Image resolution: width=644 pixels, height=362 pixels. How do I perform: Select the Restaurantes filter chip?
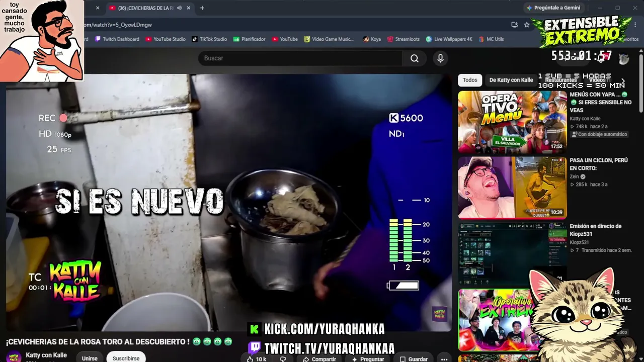click(x=561, y=80)
